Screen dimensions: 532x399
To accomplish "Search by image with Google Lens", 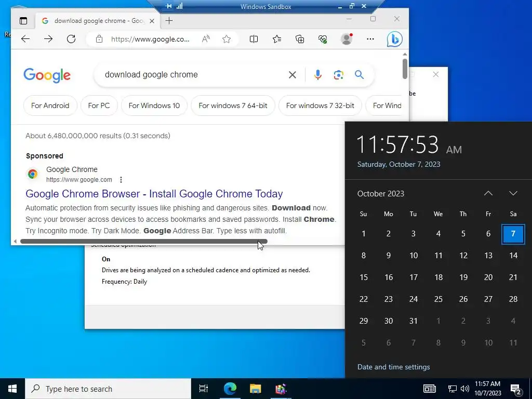I will click(338, 75).
